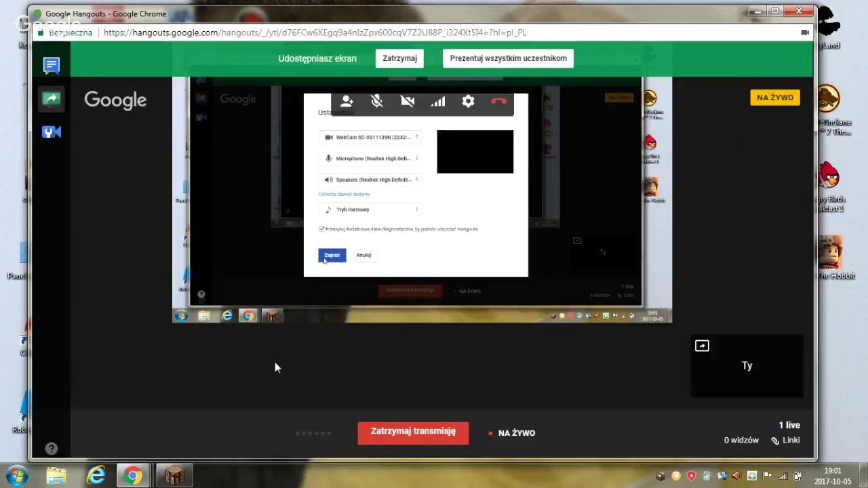Image resolution: width=868 pixels, height=488 pixels.
Task: Open Speakers (Realtek High Definiti...) dropdown
Action: coord(370,180)
